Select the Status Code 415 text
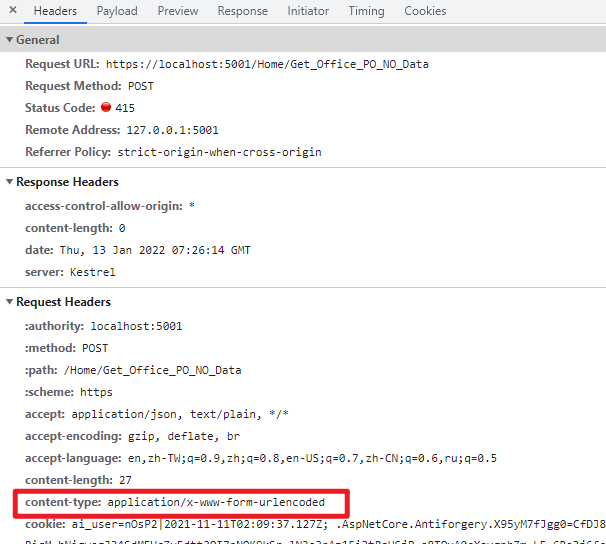This screenshot has height=544, width=606. [125, 108]
